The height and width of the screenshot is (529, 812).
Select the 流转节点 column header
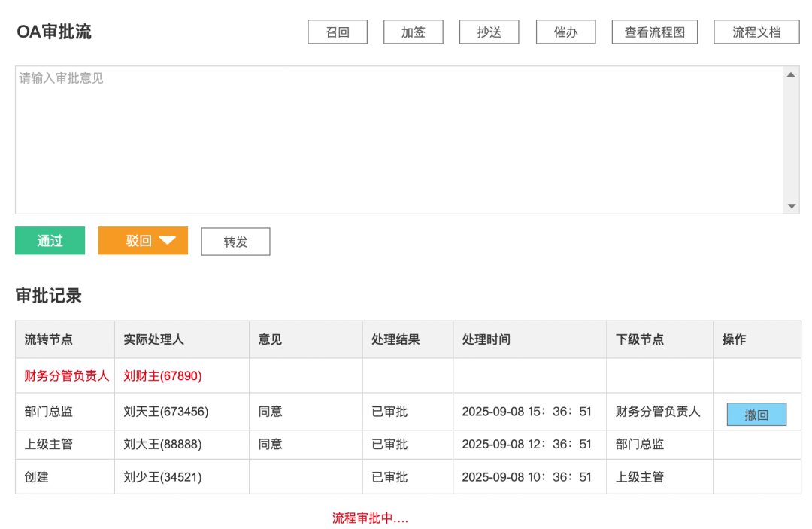(49, 339)
